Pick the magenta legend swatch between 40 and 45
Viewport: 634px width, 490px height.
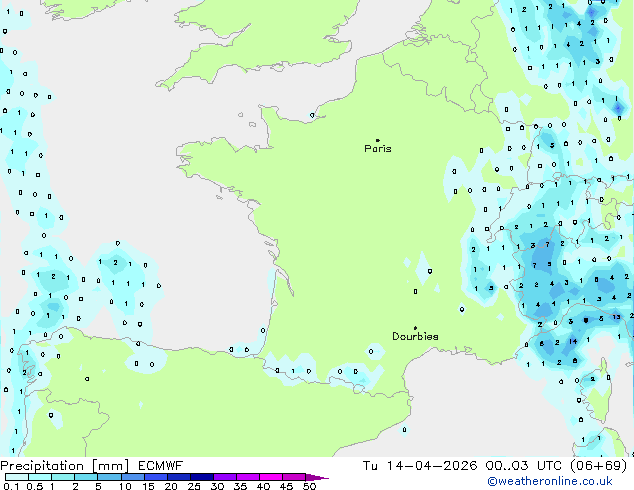tap(271, 477)
